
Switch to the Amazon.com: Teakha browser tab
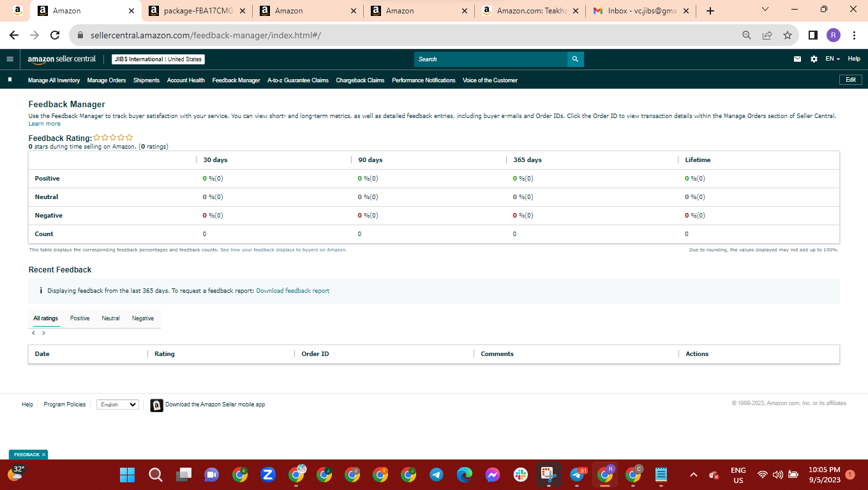coord(530,11)
